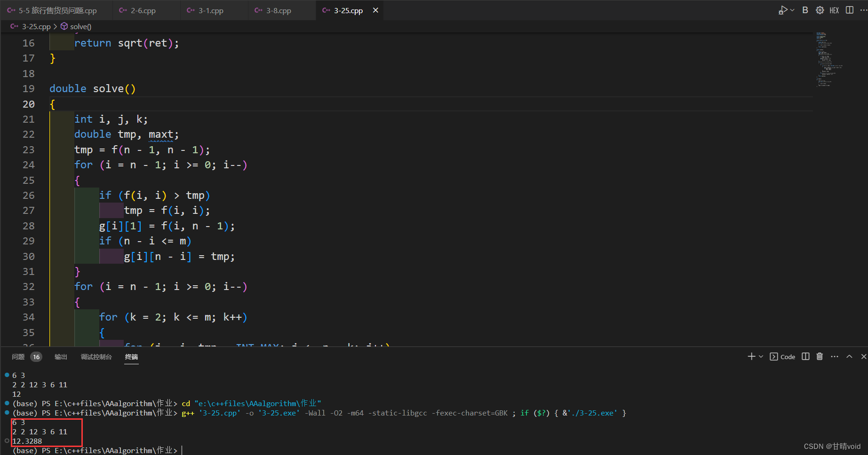Click 'g[i][1] = f(i, n - 1);' line

[x=167, y=226]
